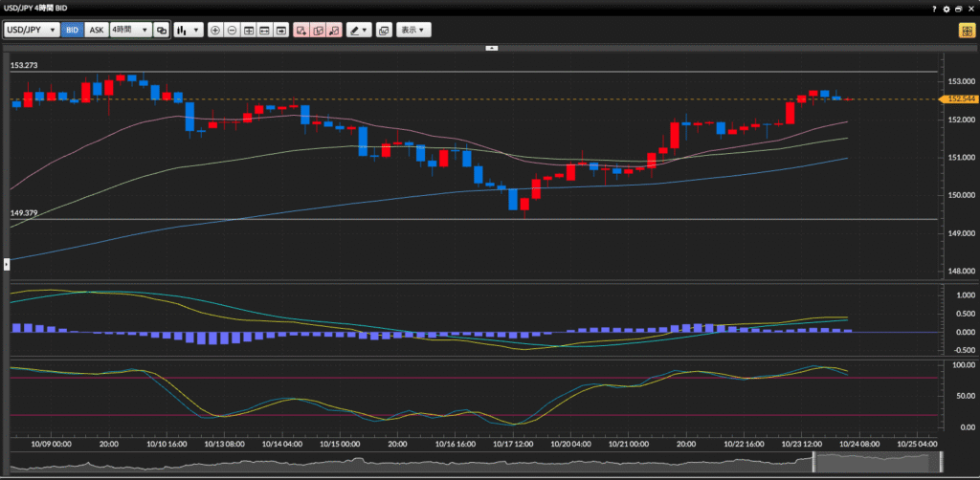980x480 pixels.
Task: Open settings via the gear icon
Action: pos(947,8)
